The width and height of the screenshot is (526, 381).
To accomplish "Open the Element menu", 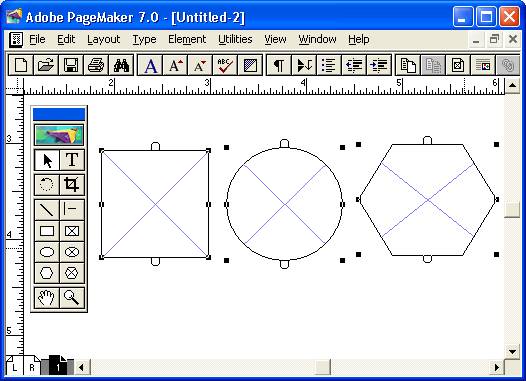I will click(x=187, y=39).
